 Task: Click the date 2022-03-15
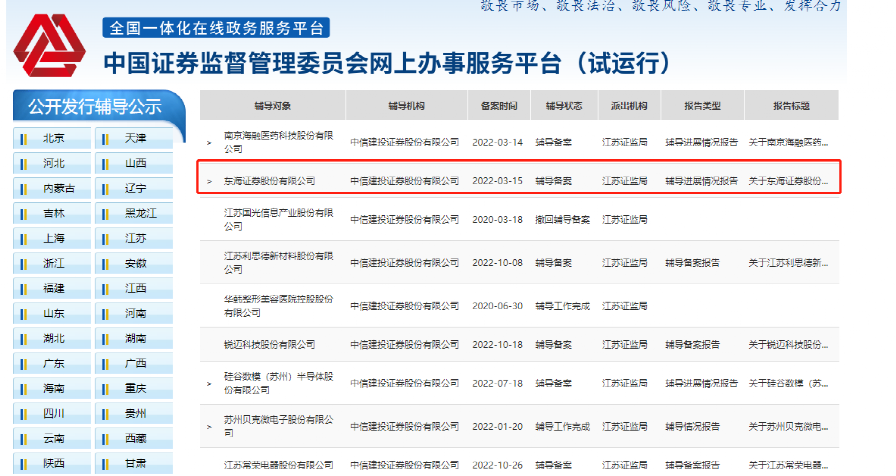tap(497, 181)
